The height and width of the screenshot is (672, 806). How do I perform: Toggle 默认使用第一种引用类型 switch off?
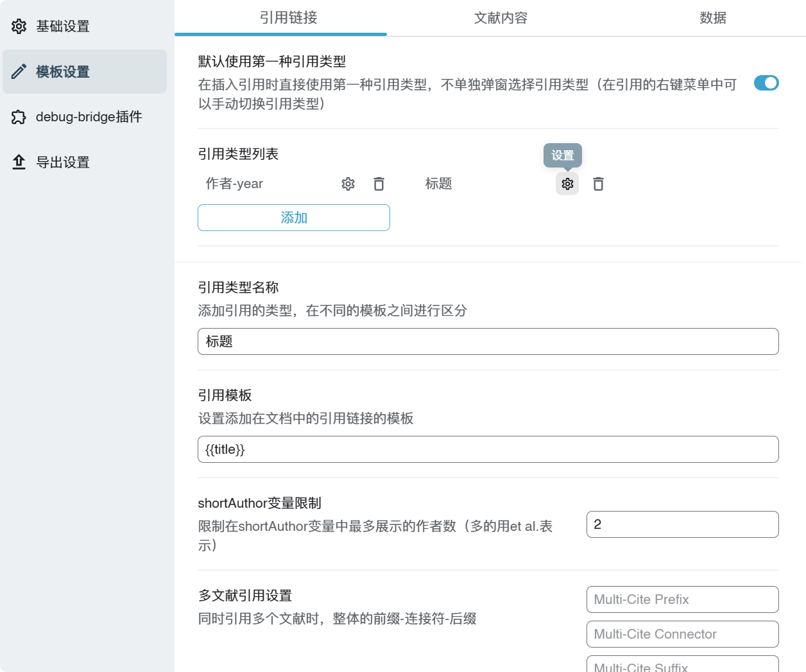tap(766, 83)
